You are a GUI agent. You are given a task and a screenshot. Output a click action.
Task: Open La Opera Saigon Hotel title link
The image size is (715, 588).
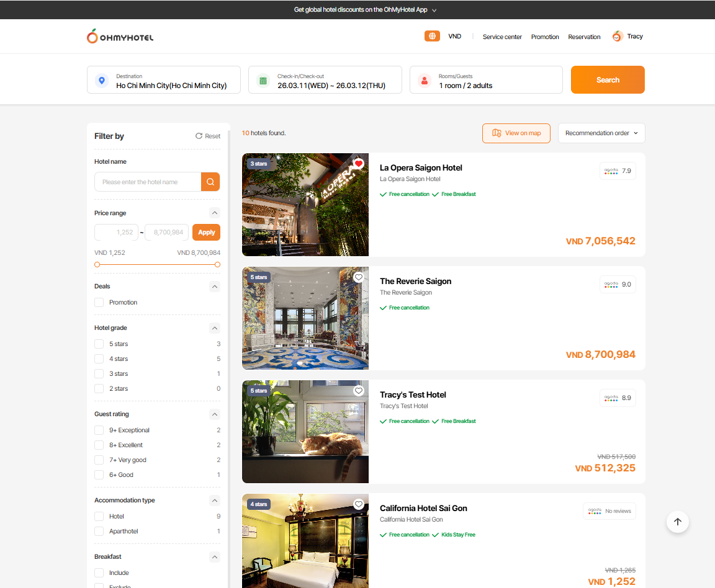pyautogui.click(x=421, y=167)
